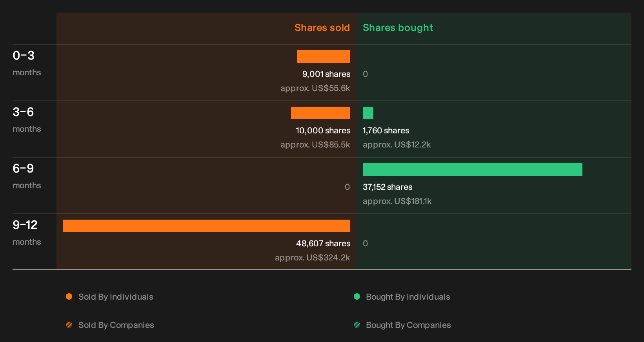This screenshot has width=644, height=342.
Task: Select the Sold By Individuals legend label
Action: coord(116,297)
